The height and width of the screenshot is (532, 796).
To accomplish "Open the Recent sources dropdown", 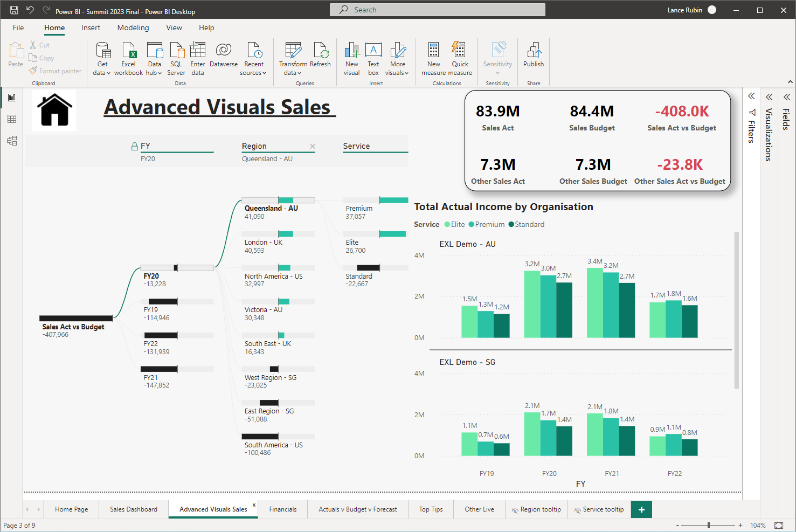I will (x=253, y=59).
